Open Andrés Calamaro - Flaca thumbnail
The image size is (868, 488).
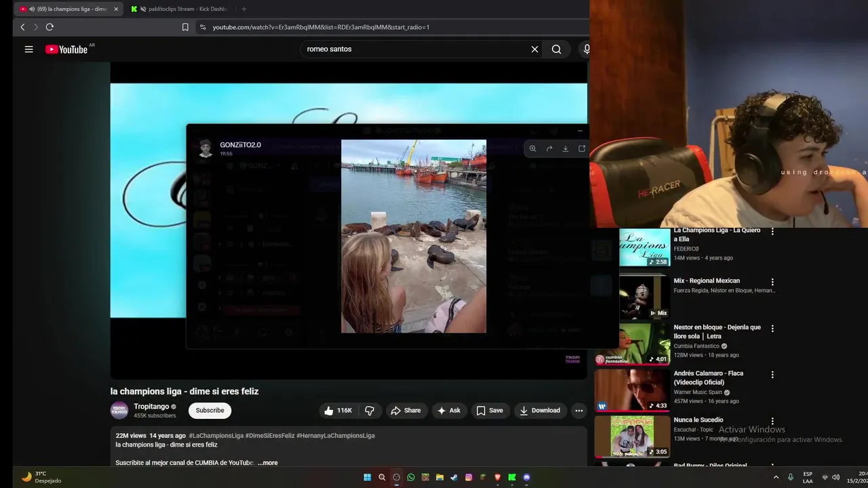point(632,390)
